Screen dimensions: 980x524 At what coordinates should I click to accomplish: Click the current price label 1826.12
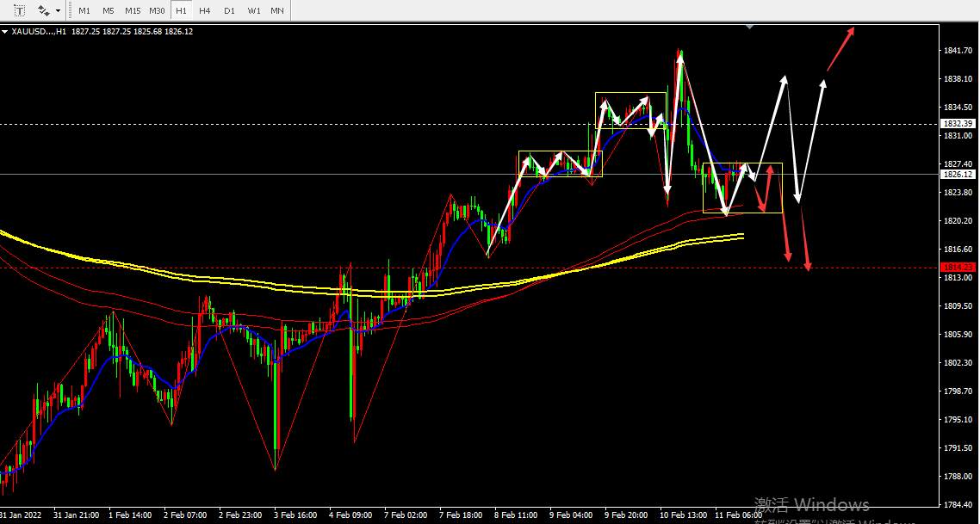[957, 175]
